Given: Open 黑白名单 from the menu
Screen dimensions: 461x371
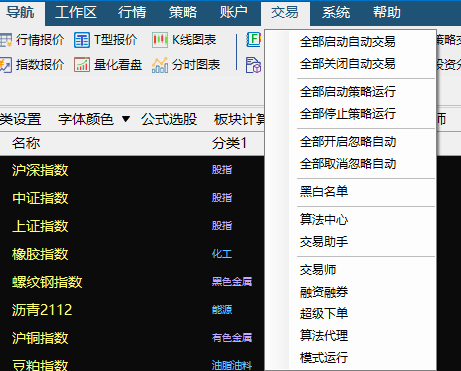Looking at the screenshot, I should 324,192.
